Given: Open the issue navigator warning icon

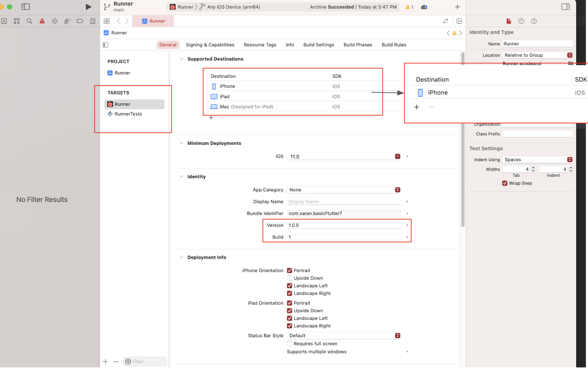Looking at the screenshot, I should (42, 21).
